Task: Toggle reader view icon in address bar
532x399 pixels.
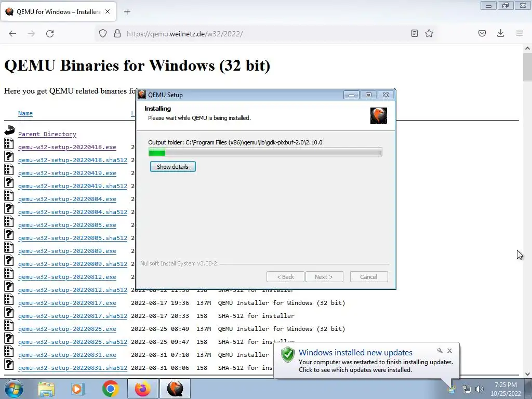Action: click(x=414, y=33)
